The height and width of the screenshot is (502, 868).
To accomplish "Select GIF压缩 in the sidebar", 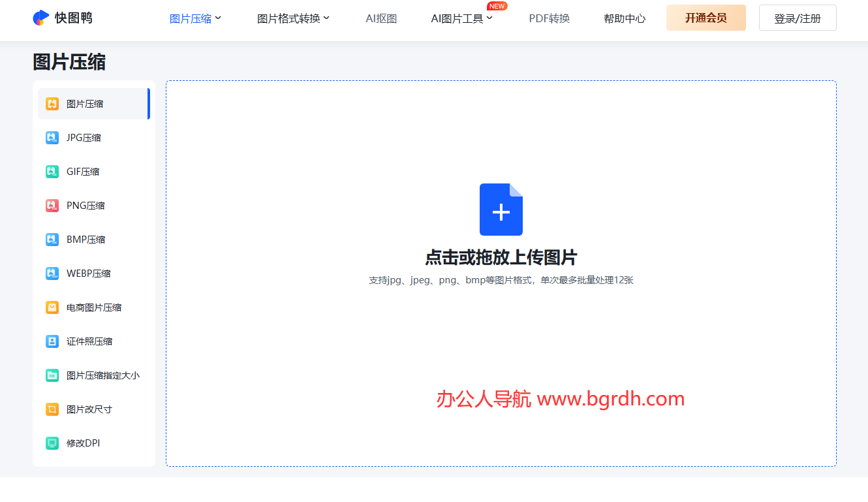I will click(x=94, y=172).
